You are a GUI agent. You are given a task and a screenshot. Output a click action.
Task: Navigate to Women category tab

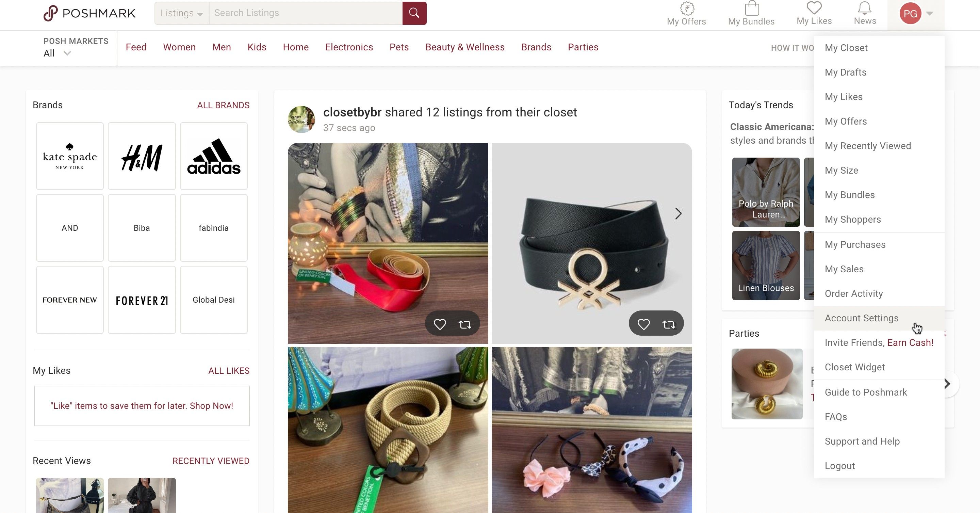coord(178,47)
